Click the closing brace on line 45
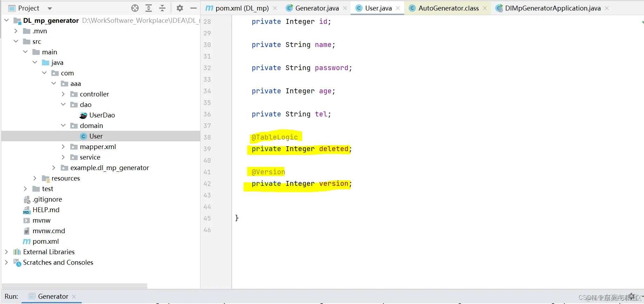 237,218
